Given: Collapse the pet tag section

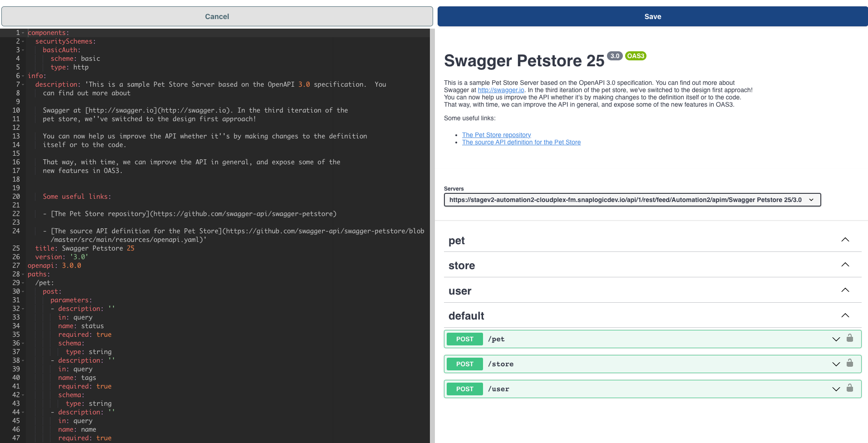Looking at the screenshot, I should coord(845,240).
